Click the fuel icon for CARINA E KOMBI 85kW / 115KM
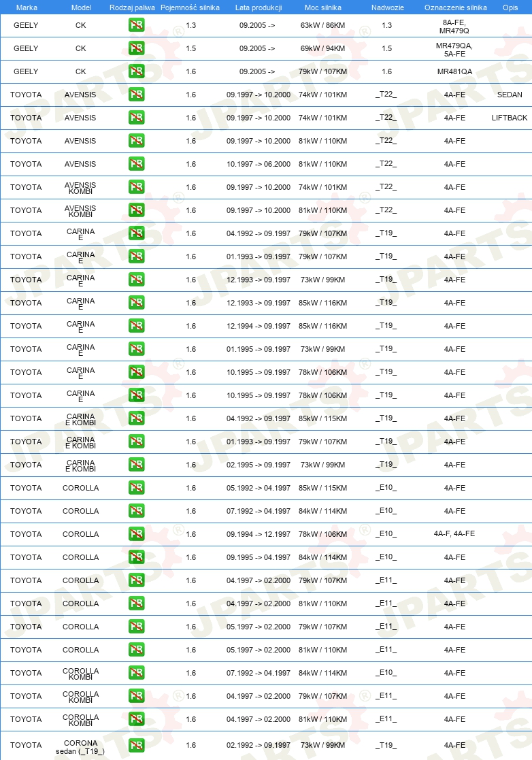This screenshot has width=532, height=760. click(x=137, y=418)
